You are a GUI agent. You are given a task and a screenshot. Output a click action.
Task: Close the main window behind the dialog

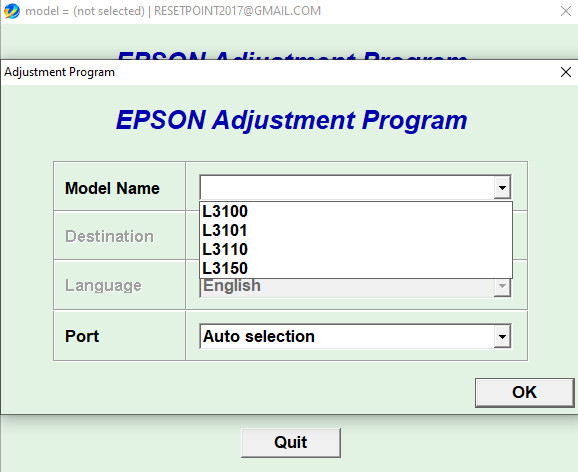pos(566,11)
